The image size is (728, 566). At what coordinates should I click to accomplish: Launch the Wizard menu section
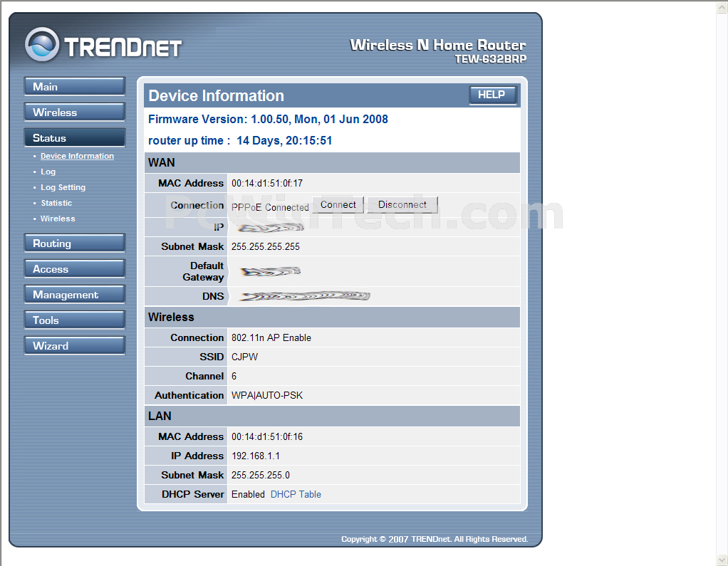[x=75, y=345]
